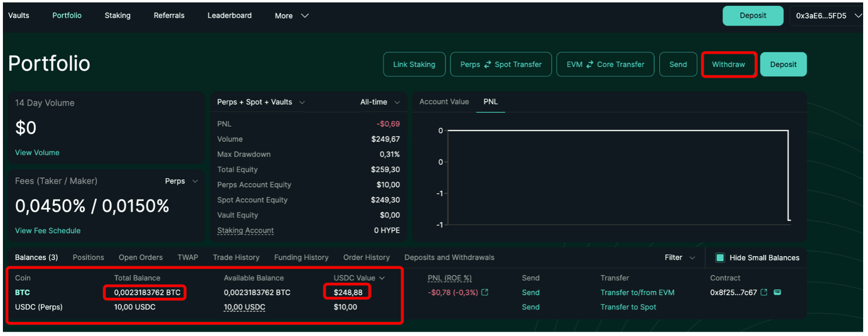Toggle Hide Small Balances checkbox
Viewport: 868px width, 336px height.
tap(720, 258)
